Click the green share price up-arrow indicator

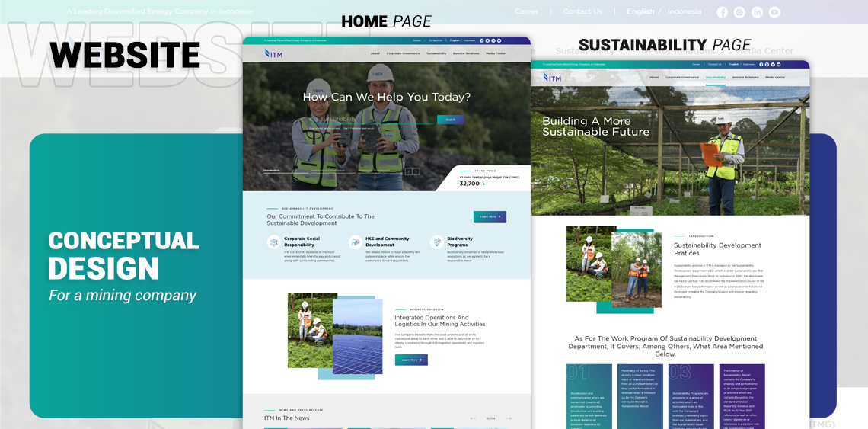[483, 184]
